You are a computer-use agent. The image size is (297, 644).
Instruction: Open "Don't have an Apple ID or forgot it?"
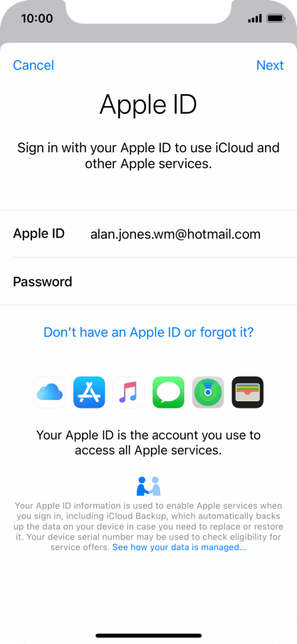point(148,332)
